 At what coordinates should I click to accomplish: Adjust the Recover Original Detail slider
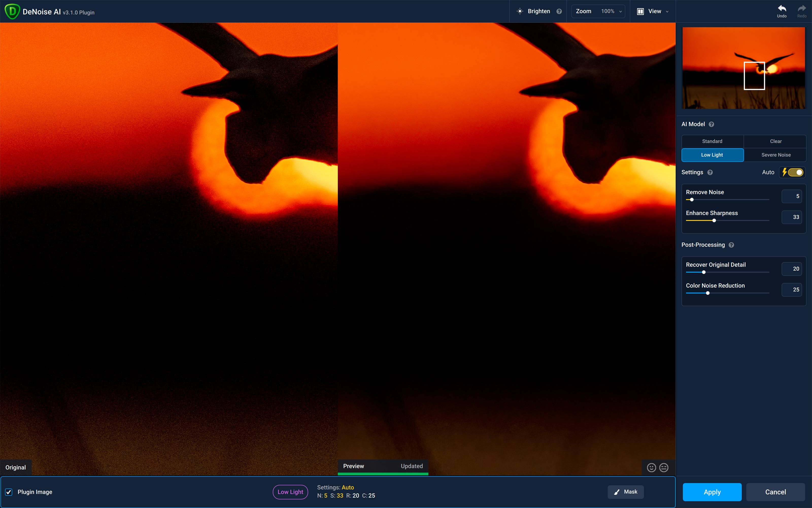click(x=728, y=272)
